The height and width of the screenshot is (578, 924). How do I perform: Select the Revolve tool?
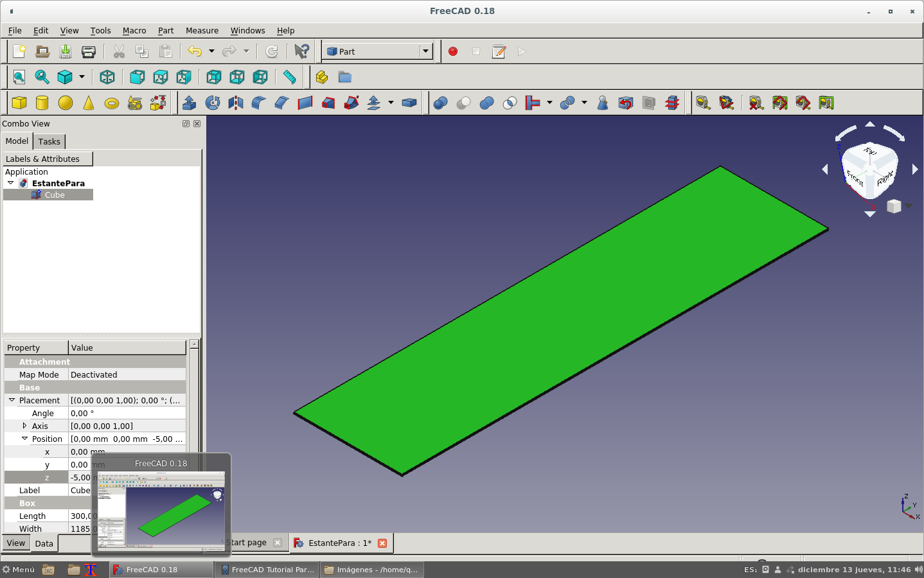tap(213, 103)
